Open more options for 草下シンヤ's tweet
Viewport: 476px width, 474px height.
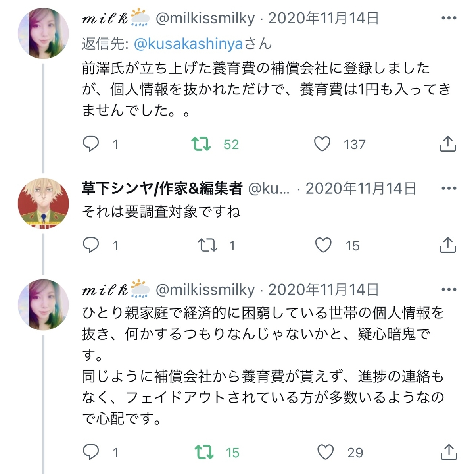pyautogui.click(x=449, y=189)
